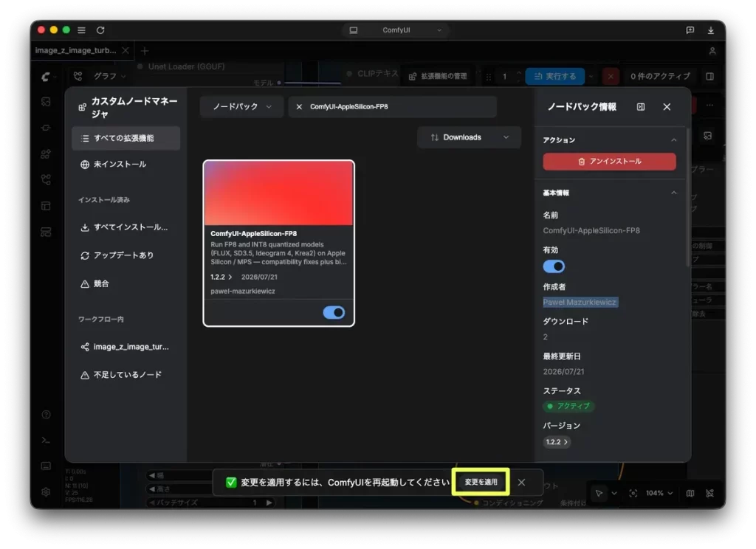Disable the pack toggle on the card

pyautogui.click(x=334, y=312)
